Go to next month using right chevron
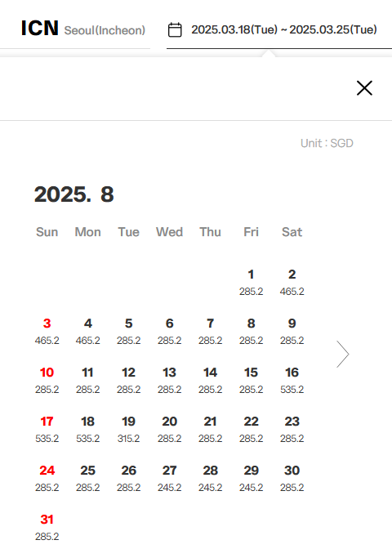 343,354
